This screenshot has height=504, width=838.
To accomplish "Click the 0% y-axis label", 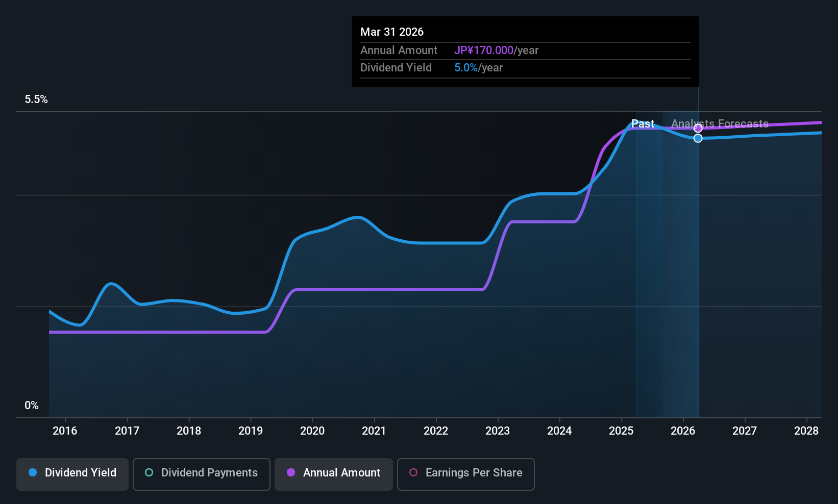I will [32, 406].
